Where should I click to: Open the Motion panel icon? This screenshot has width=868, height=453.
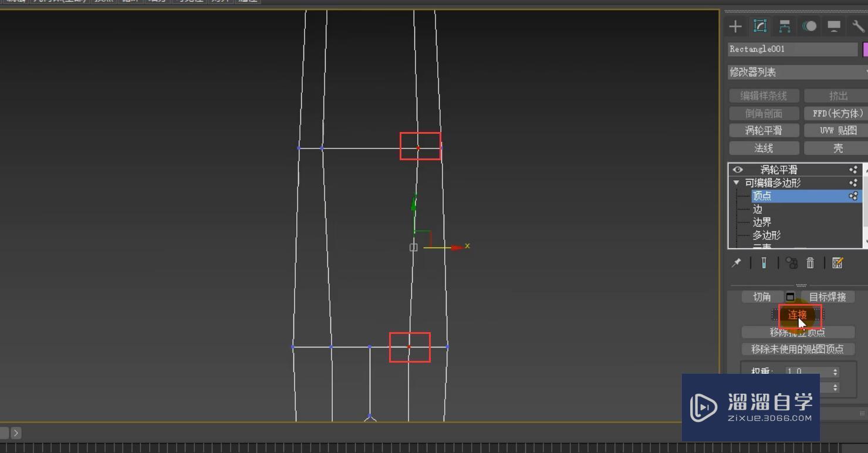[809, 26]
